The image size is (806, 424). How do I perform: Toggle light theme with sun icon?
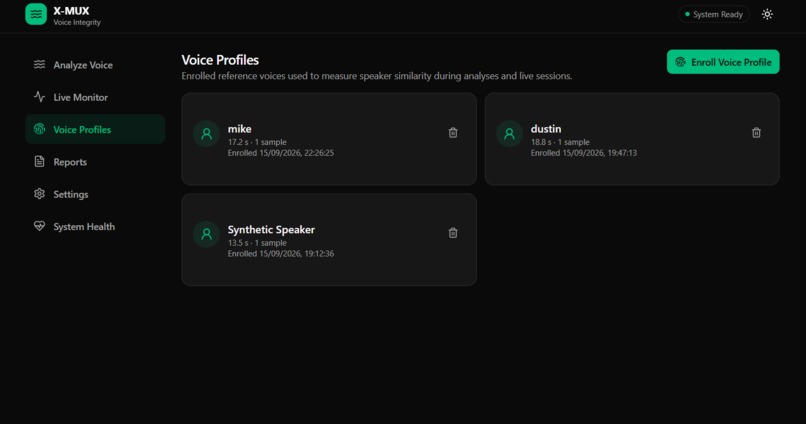767,14
